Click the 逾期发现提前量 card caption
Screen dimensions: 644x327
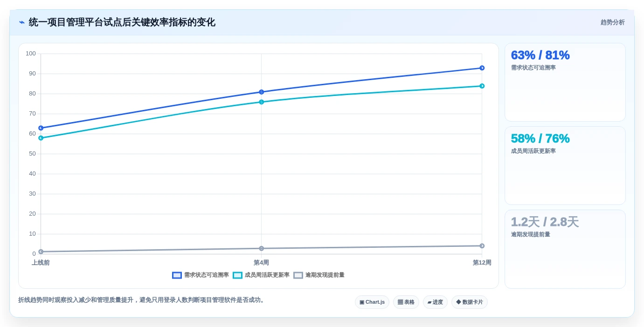[531, 234]
